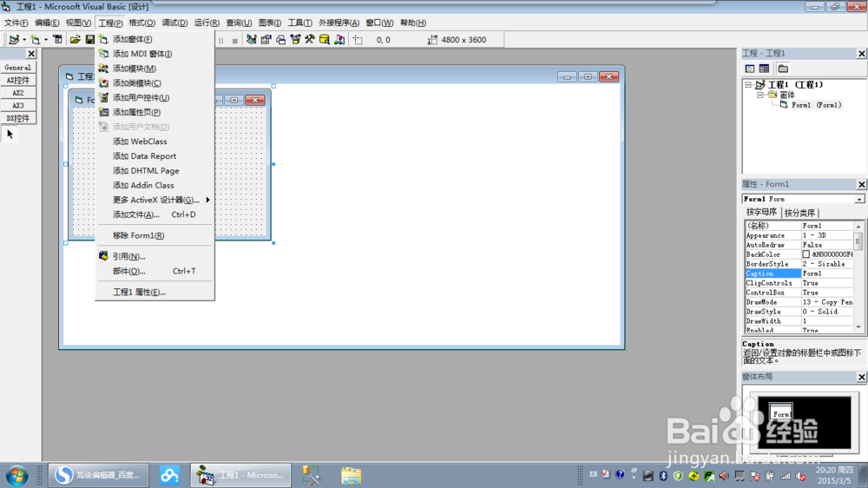The image size is (868, 488).
Task: Choose 添加用户控件(U) from the menu
Action: 155,97
